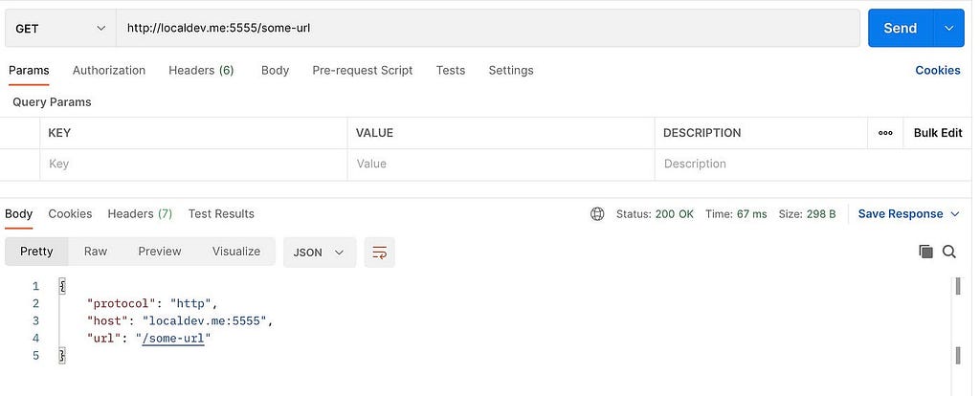980x396 pixels.
Task: Open the Cookies link at top right
Action: coord(938,71)
